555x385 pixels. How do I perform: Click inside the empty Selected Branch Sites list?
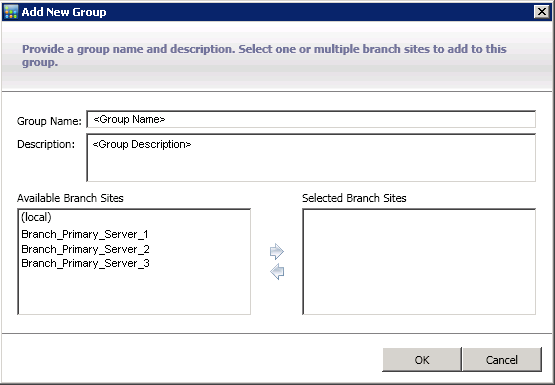(419, 262)
